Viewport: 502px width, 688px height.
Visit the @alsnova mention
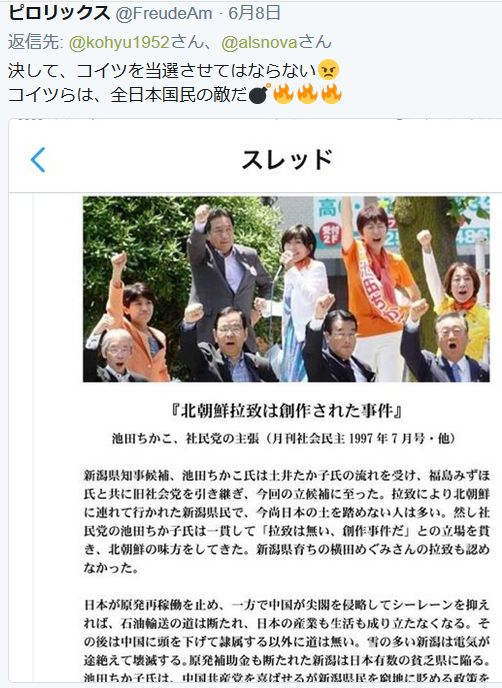tap(260, 43)
